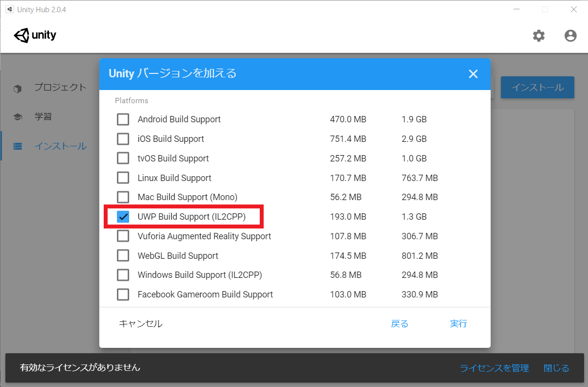588x387 pixels.
Task: Open settings via the gear icon
Action: click(539, 35)
